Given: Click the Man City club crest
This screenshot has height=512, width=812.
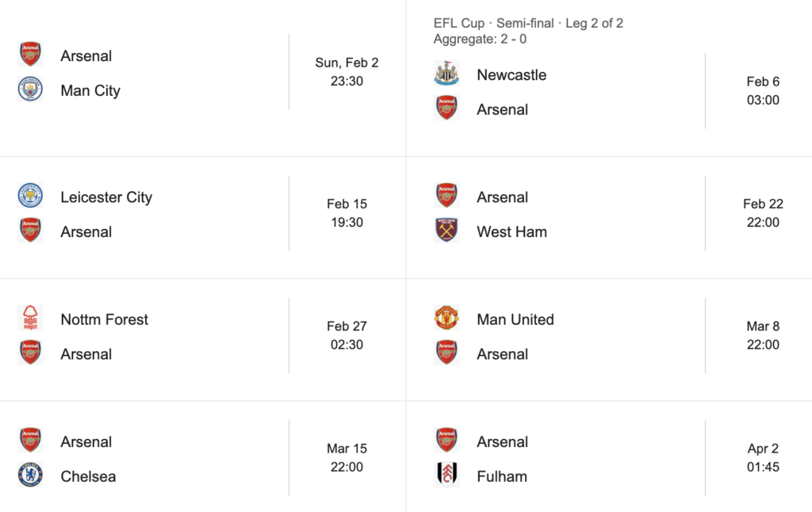Looking at the screenshot, I should pos(30,90).
